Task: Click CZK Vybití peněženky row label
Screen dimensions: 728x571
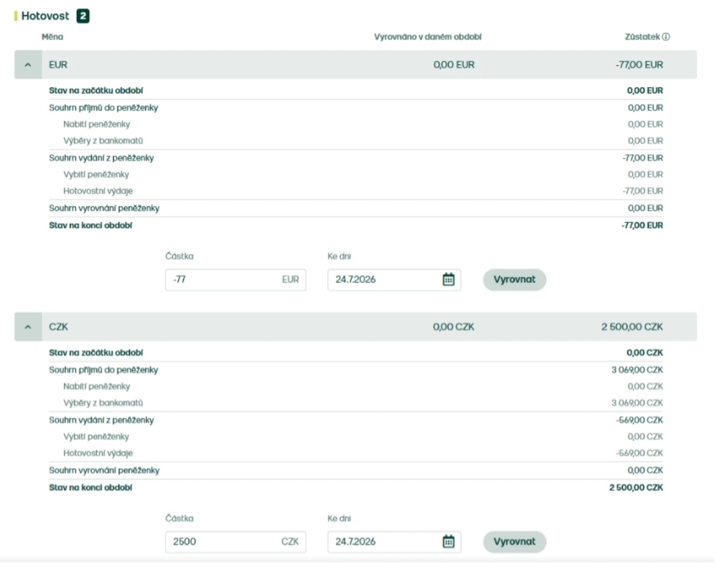Action: [96, 437]
